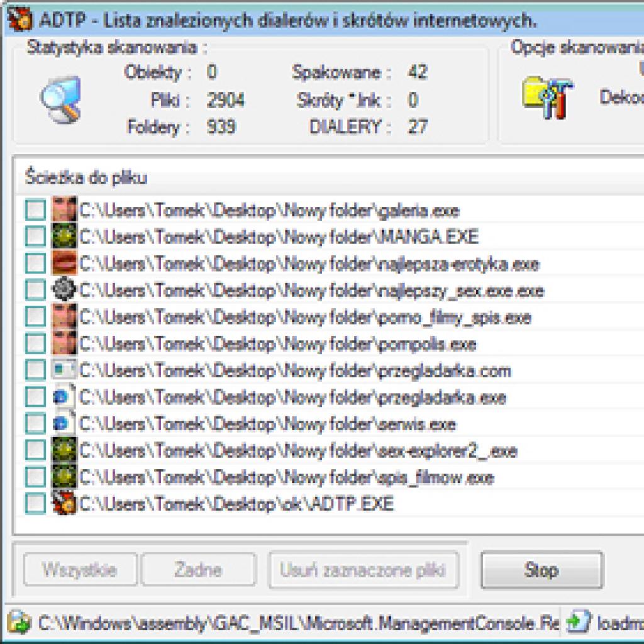Click the status bar loadm file icon

(x=579, y=622)
